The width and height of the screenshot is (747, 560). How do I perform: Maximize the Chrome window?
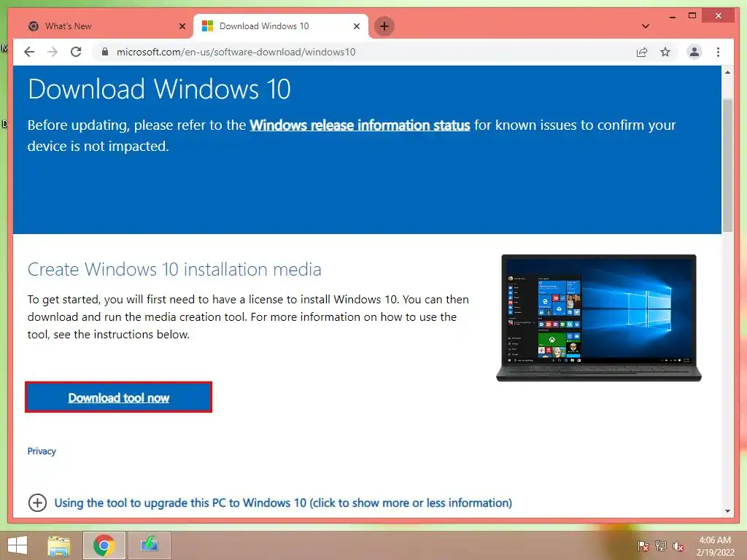point(692,16)
